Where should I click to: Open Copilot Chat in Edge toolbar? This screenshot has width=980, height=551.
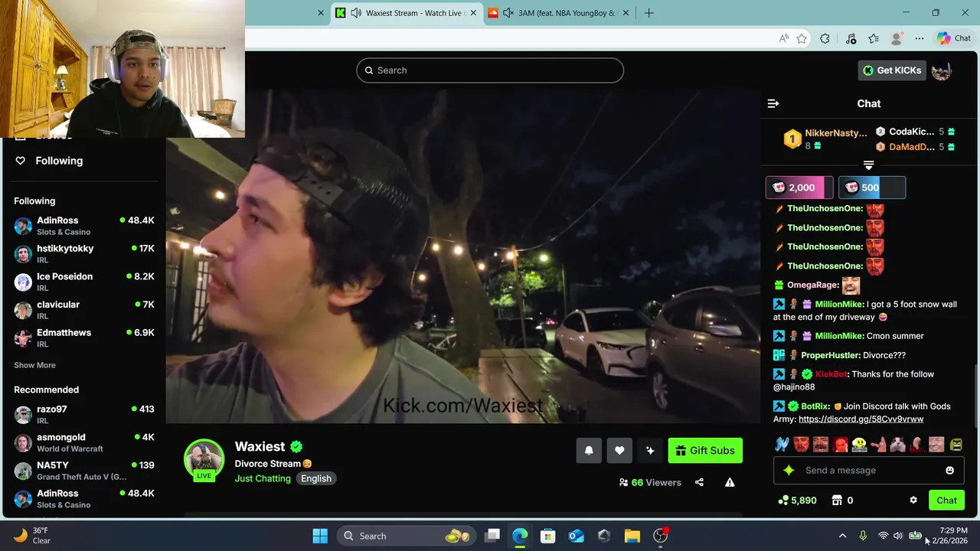954,38
